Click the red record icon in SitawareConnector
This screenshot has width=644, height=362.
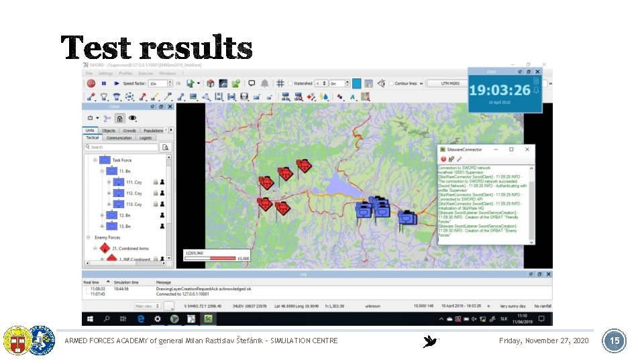443,160
